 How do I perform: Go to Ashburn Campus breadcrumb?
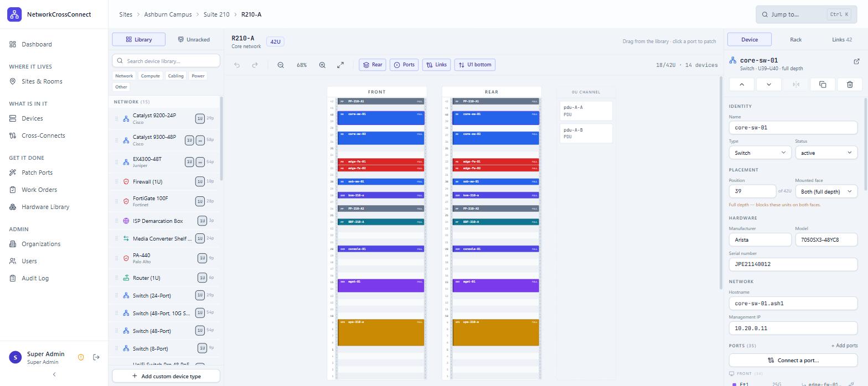coord(168,14)
